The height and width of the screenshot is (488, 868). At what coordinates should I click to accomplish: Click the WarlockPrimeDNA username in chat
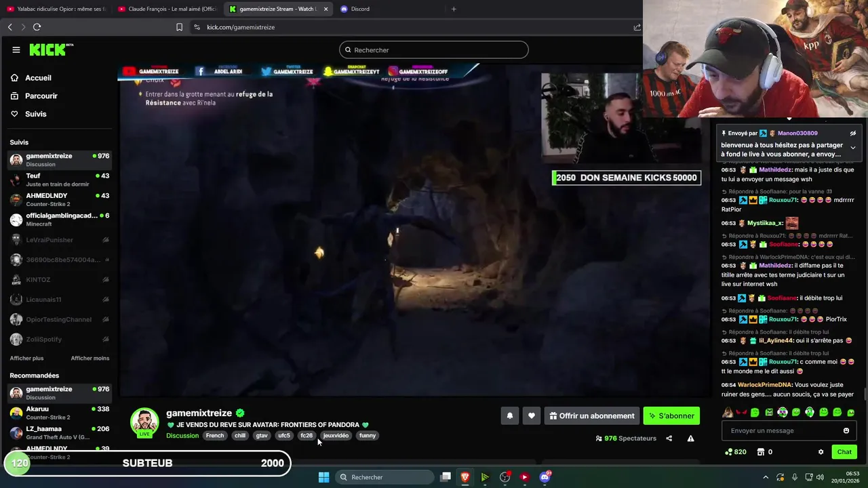coord(764,385)
